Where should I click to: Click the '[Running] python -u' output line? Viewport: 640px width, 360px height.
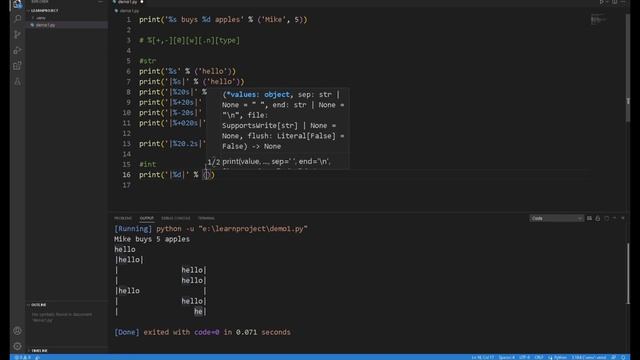pos(211,229)
